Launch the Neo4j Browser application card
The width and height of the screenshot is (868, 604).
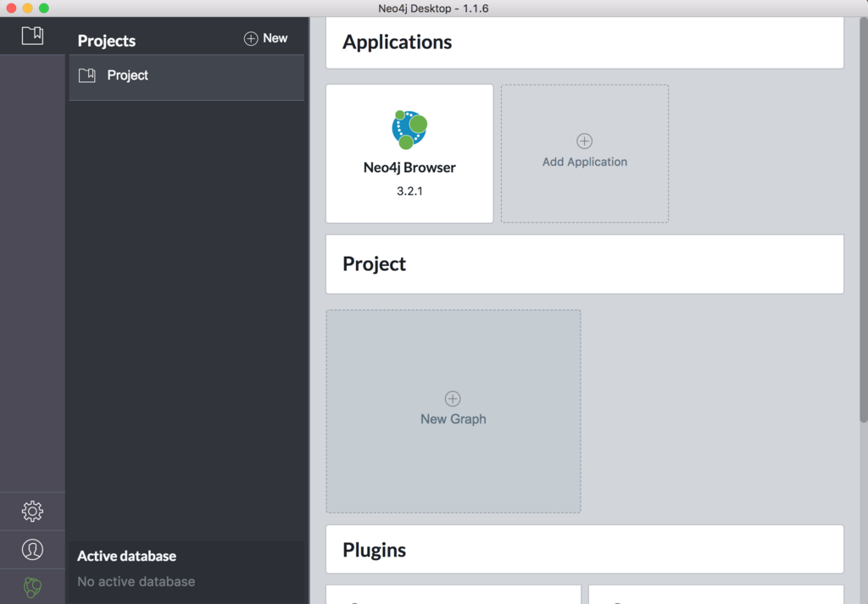coord(409,154)
